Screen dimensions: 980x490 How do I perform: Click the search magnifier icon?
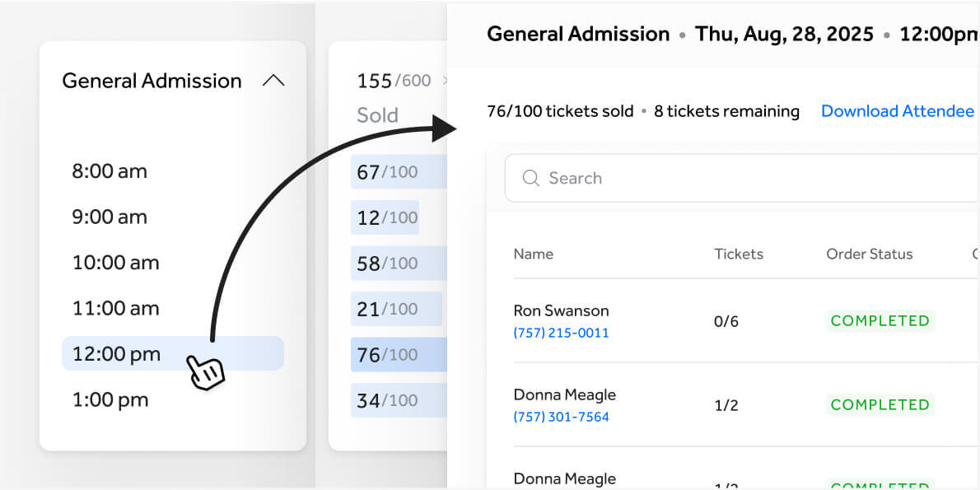[x=530, y=178]
